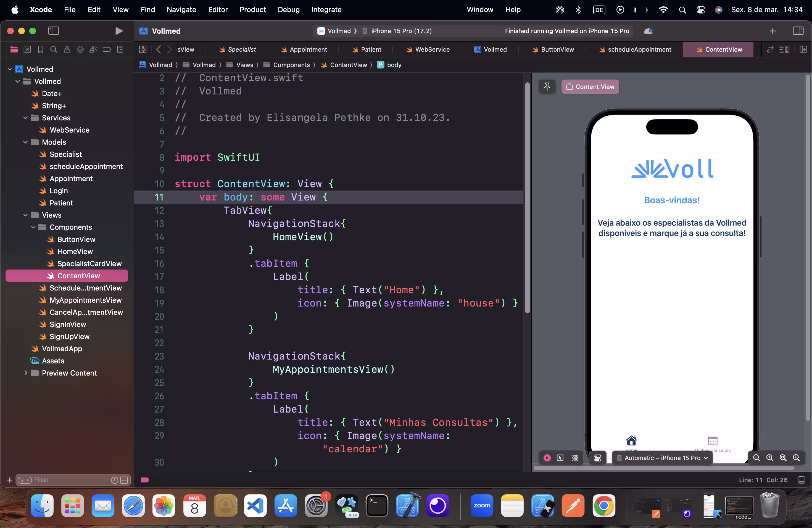This screenshot has height=528, width=812.
Task: Go forward with the editor forward arrow
Action: (169, 49)
